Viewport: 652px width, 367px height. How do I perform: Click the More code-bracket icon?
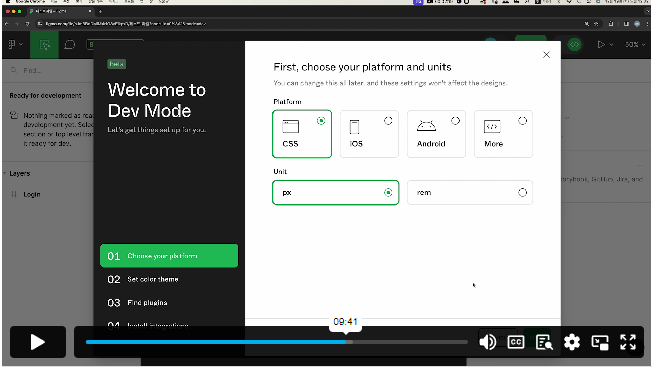(492, 126)
